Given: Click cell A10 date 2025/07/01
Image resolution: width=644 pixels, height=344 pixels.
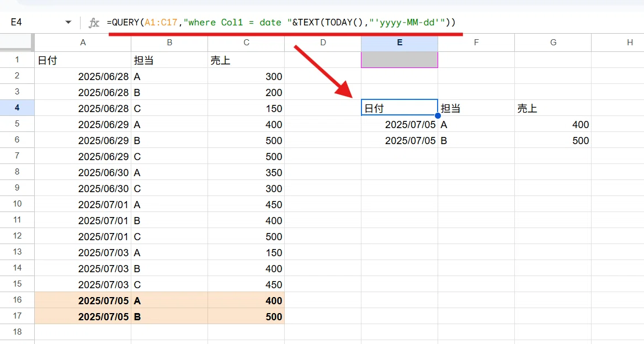Looking at the screenshot, I should pos(83,204).
